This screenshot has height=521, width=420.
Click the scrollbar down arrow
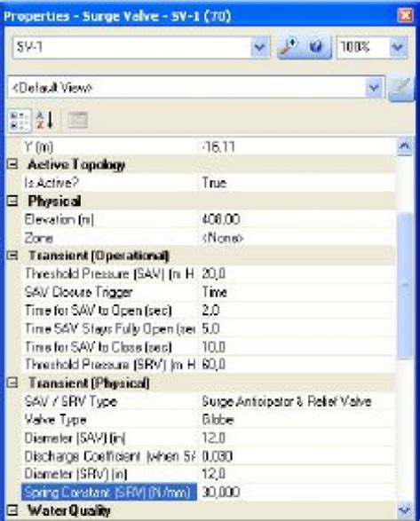(405, 510)
